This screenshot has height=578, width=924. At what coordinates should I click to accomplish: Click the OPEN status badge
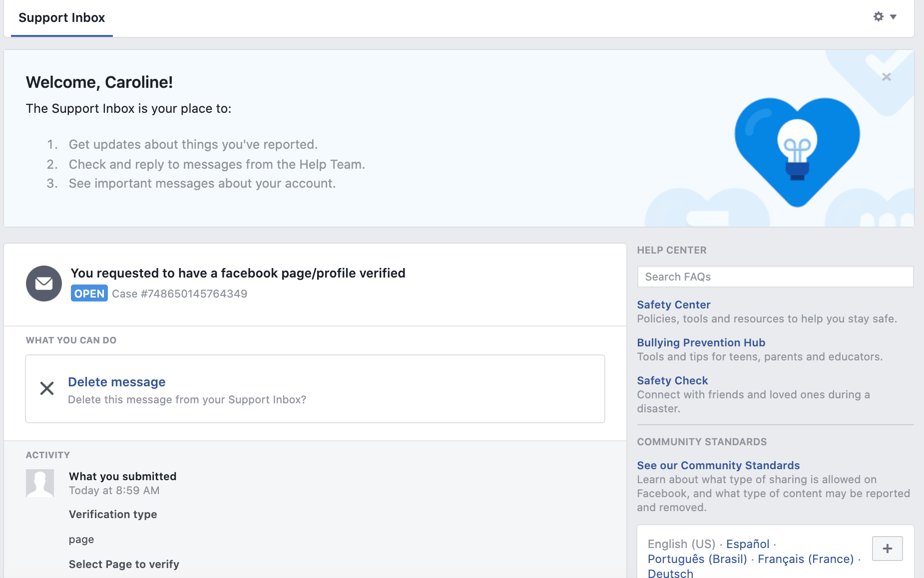(x=89, y=293)
